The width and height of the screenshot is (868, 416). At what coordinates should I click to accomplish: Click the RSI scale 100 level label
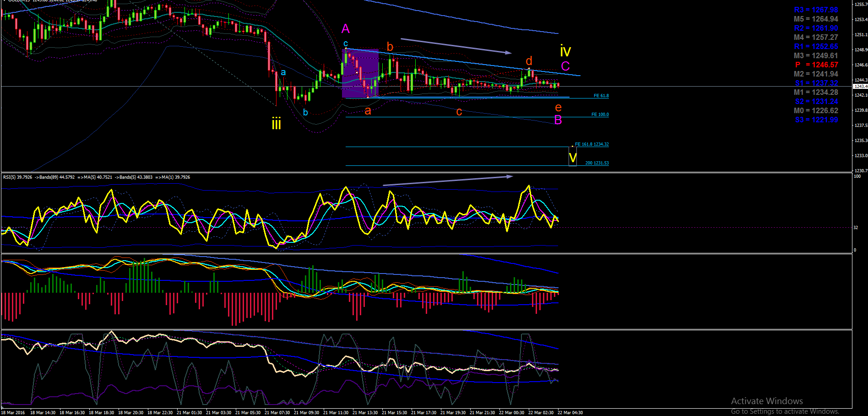pos(857,176)
